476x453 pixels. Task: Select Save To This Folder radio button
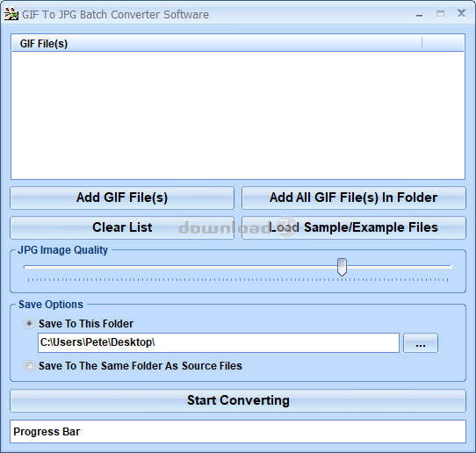click(x=29, y=324)
